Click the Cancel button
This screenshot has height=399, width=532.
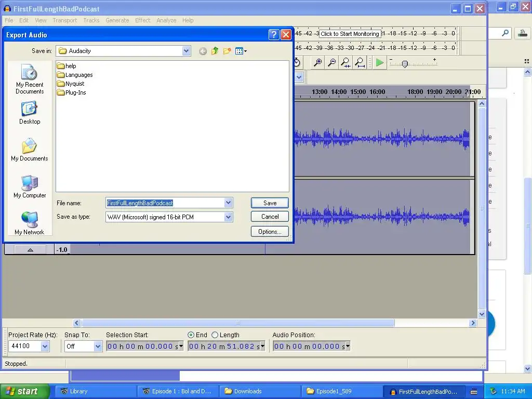point(270,217)
